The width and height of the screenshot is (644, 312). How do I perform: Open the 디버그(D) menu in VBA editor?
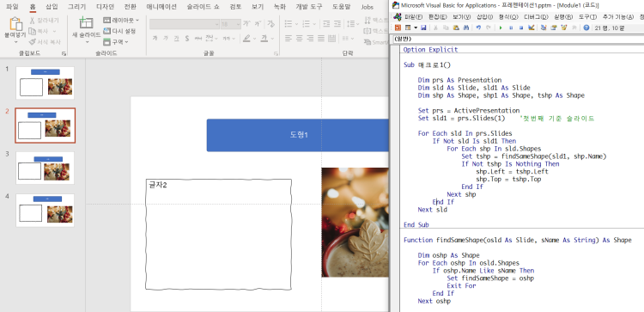pyautogui.click(x=536, y=17)
